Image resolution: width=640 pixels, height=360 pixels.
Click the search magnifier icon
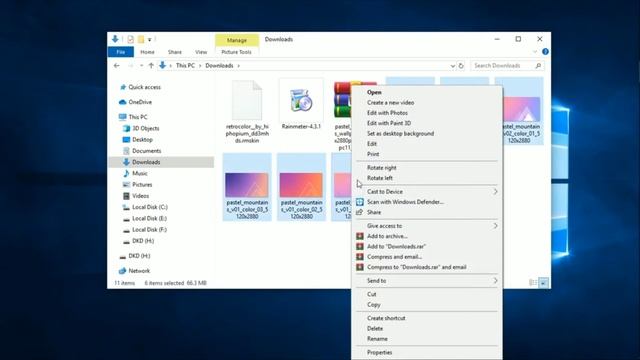538,66
